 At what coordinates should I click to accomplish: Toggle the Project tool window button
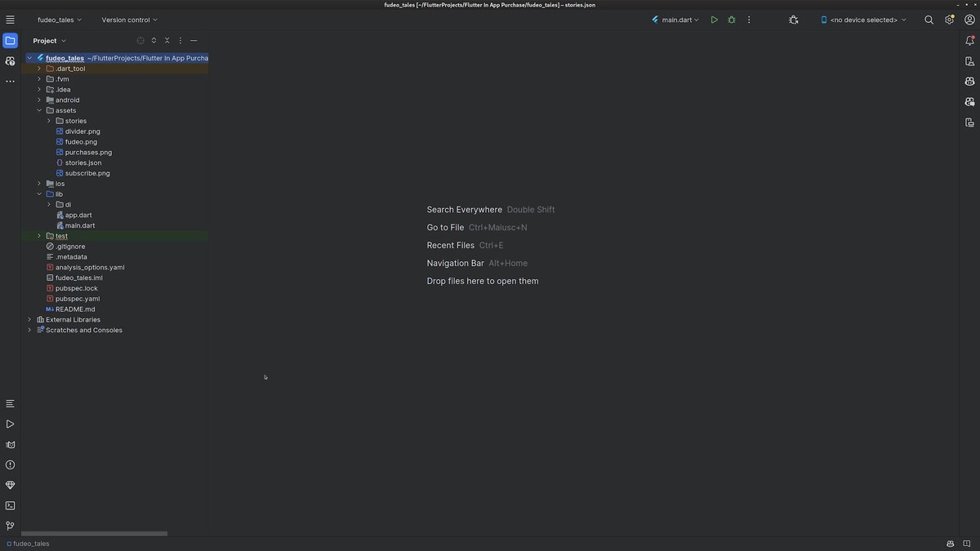[10, 40]
